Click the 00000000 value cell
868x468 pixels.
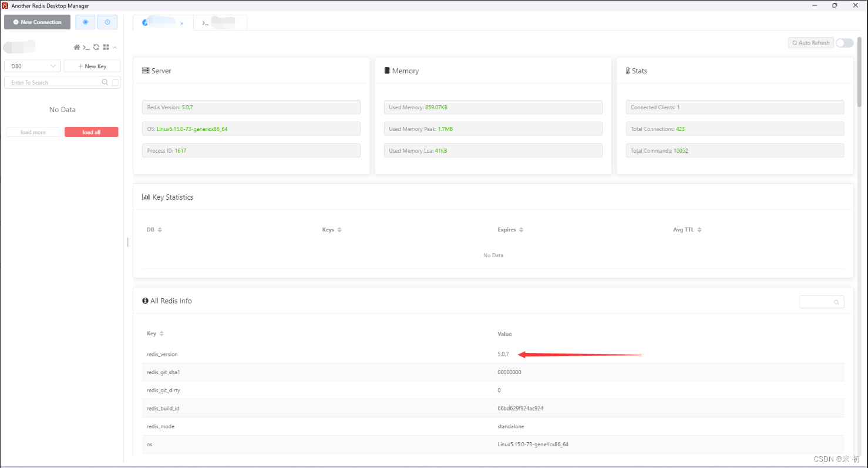point(509,372)
